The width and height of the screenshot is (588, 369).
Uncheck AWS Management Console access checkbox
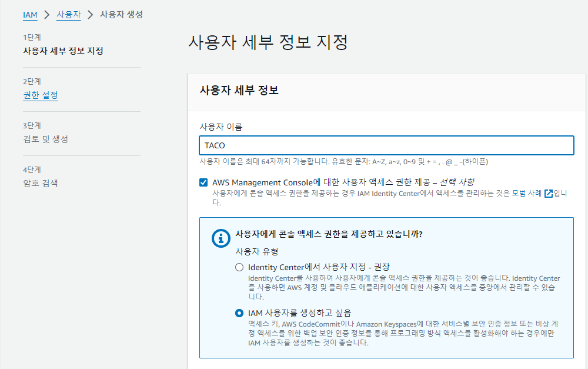click(x=203, y=182)
